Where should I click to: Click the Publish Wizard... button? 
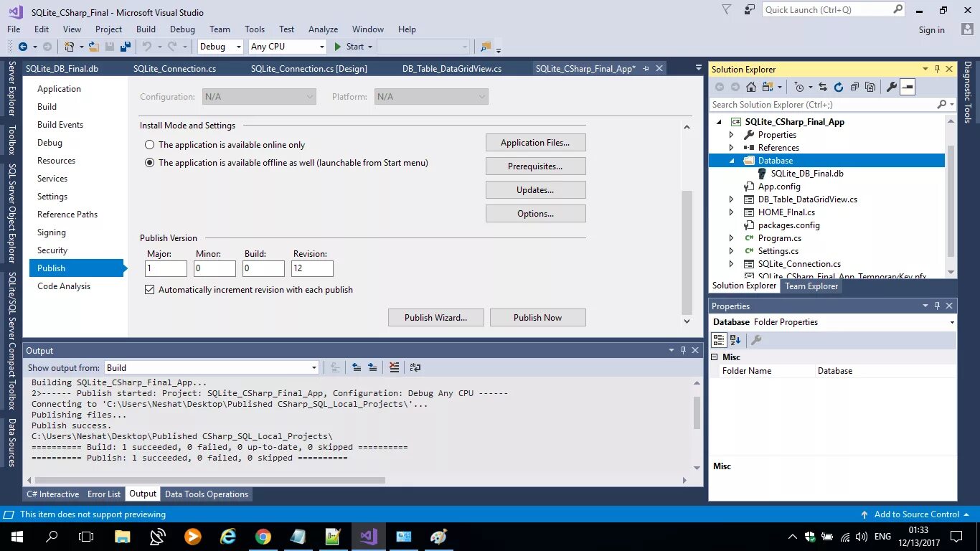click(x=435, y=318)
